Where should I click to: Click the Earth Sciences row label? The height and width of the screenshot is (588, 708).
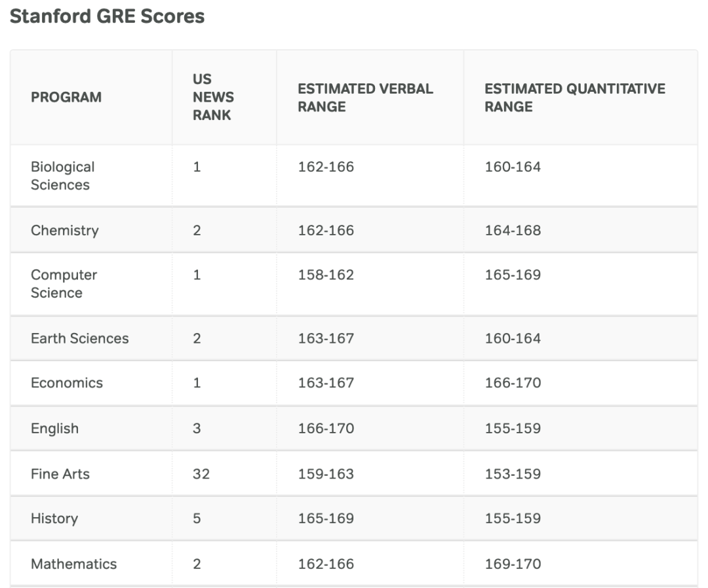click(79, 338)
